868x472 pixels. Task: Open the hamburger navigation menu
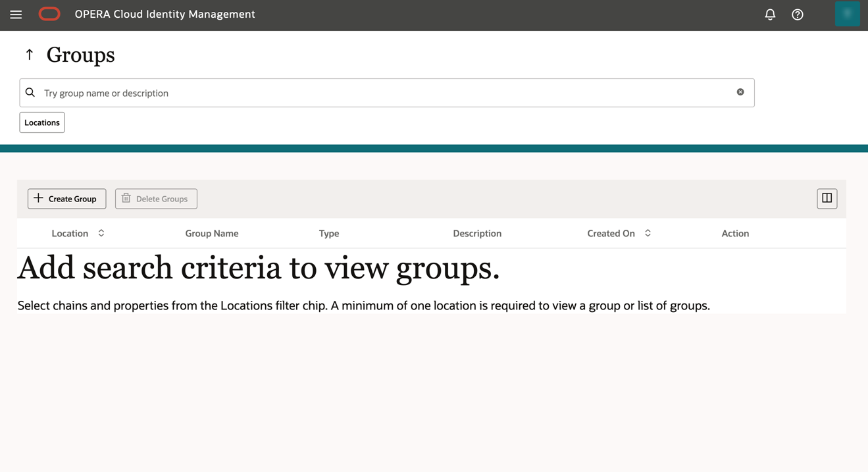[x=16, y=14]
